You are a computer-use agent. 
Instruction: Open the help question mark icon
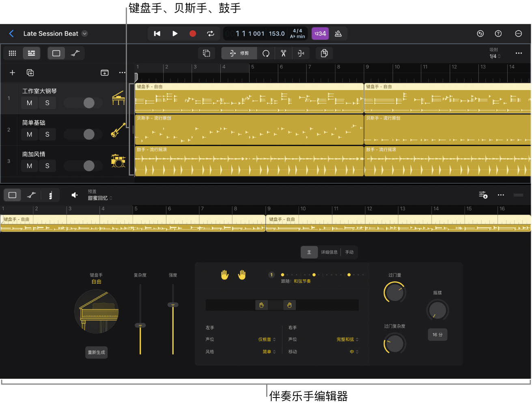tap(498, 34)
